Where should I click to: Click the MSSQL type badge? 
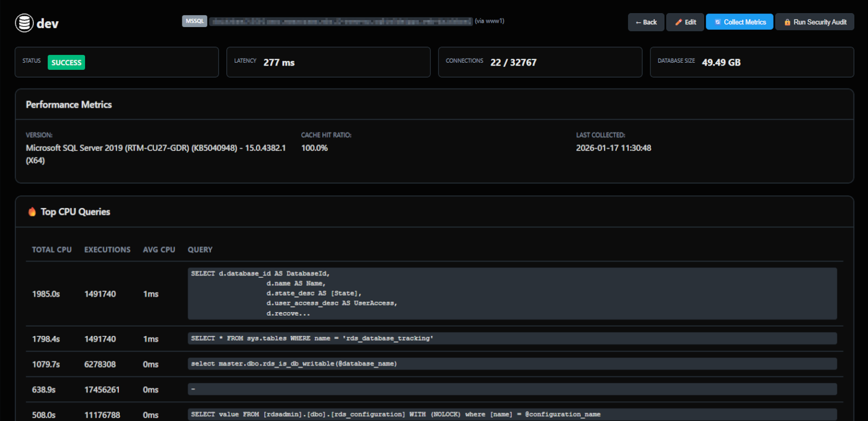tap(194, 21)
